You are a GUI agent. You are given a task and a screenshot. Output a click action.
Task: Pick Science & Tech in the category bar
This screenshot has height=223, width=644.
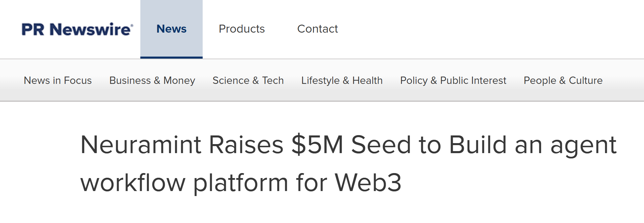(x=248, y=81)
